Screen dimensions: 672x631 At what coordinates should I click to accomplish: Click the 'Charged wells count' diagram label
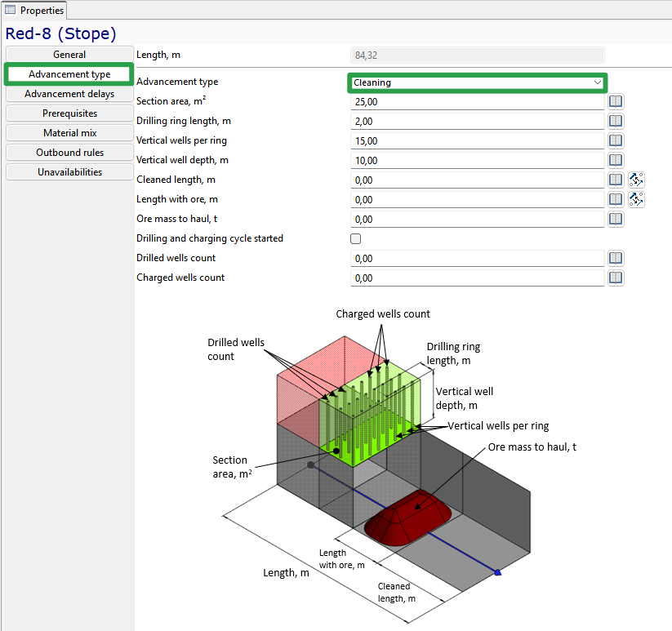(383, 314)
